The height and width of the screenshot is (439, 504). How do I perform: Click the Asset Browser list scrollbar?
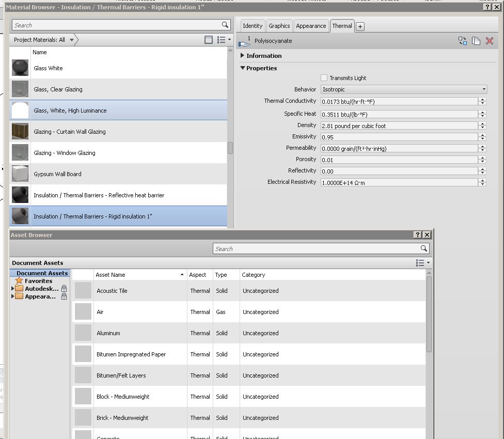pos(429,313)
